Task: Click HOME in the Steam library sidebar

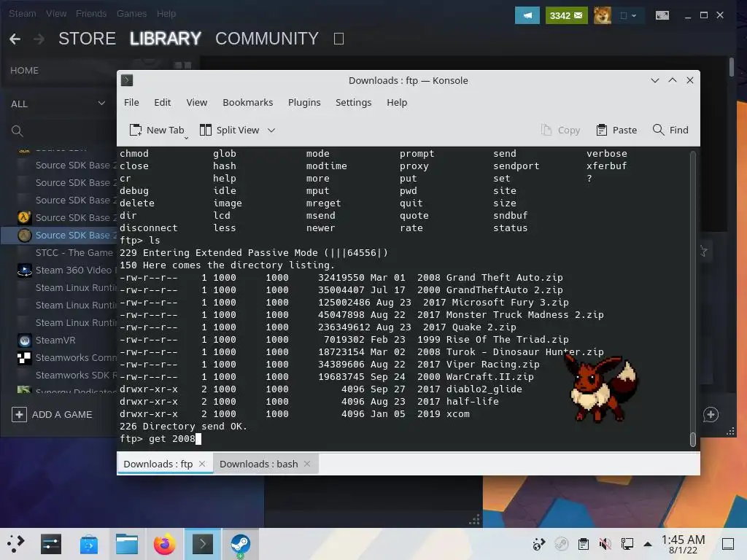Action: 24,71
